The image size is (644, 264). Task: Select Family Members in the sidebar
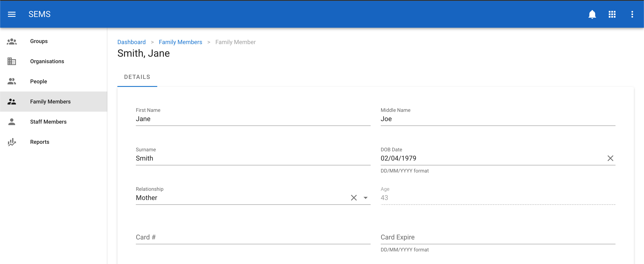(50, 102)
